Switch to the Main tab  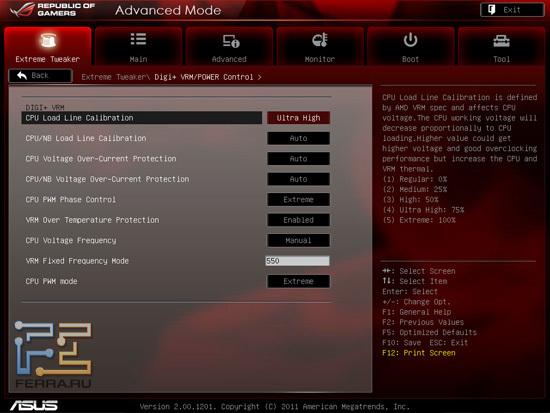pos(138,46)
